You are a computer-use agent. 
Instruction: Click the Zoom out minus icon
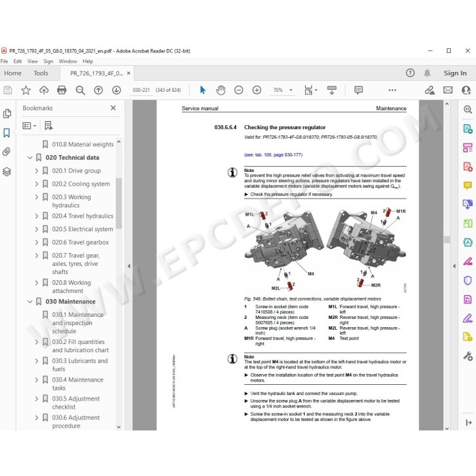coord(239,90)
